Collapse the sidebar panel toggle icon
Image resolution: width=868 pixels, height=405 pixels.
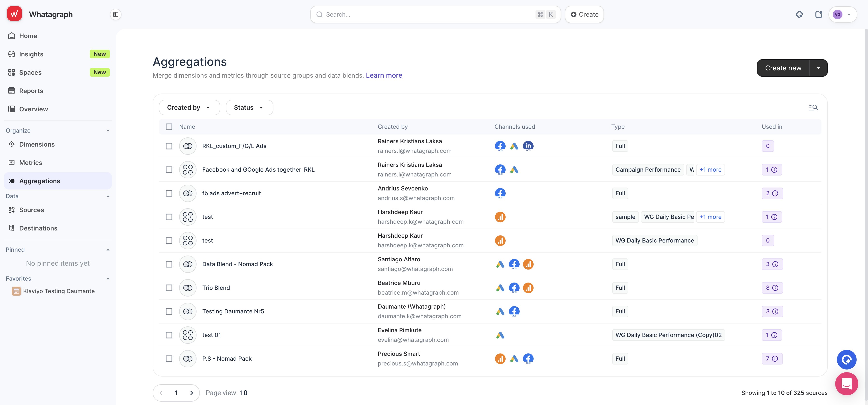[x=115, y=14]
